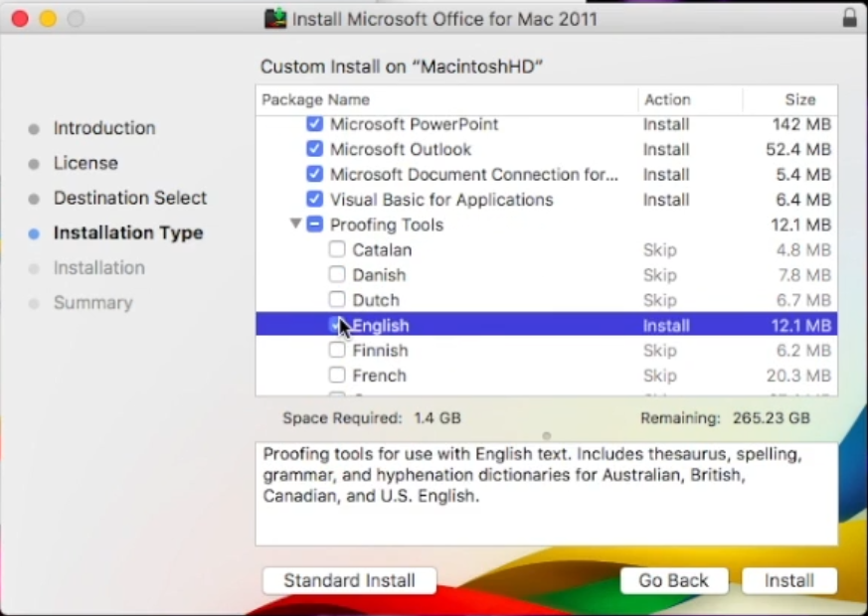The height and width of the screenshot is (616, 868).
Task: Click the Skip action in Catalan row
Action: click(x=659, y=250)
